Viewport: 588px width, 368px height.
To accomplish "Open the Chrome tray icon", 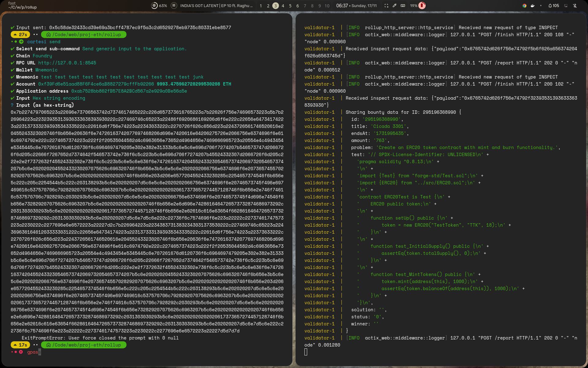I will click(524, 6).
